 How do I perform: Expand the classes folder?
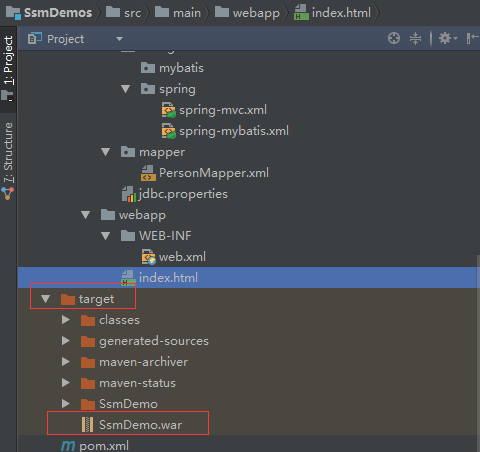[x=66, y=320]
